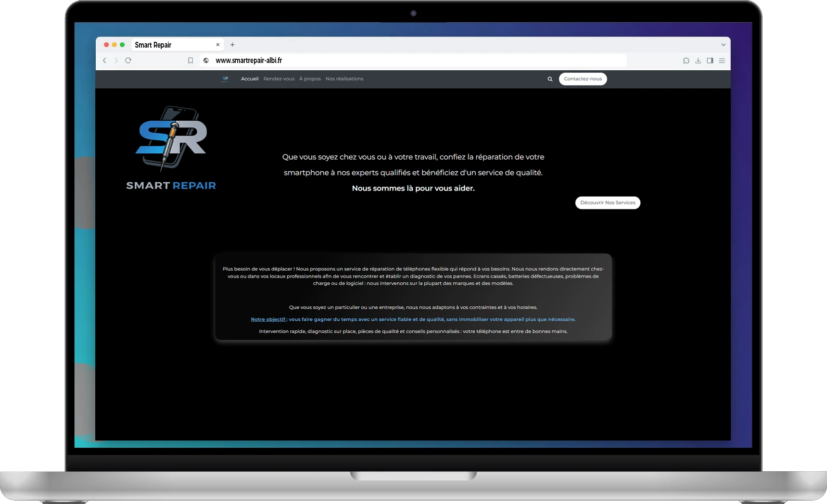This screenshot has width=827, height=504.
Task: Toggle the browser sidebar panel icon
Action: [x=710, y=61]
